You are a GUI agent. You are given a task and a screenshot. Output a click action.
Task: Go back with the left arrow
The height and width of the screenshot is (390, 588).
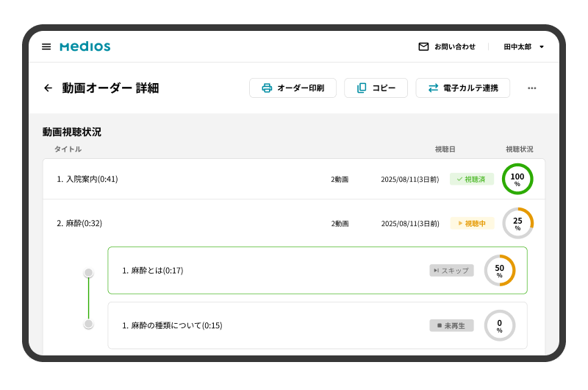point(49,88)
